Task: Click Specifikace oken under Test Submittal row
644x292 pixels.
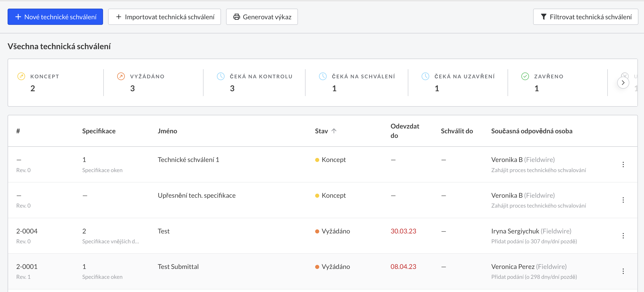Action: [x=102, y=277]
